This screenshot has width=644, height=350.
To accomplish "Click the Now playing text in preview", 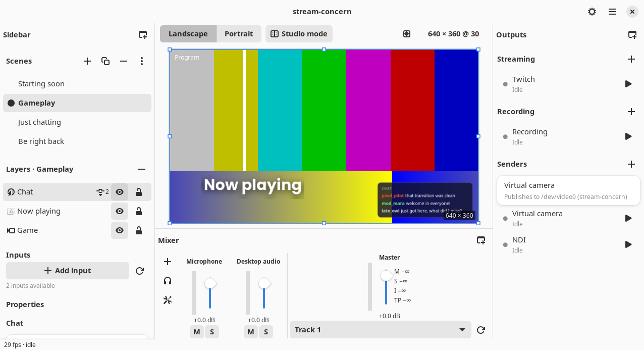I will tap(252, 185).
